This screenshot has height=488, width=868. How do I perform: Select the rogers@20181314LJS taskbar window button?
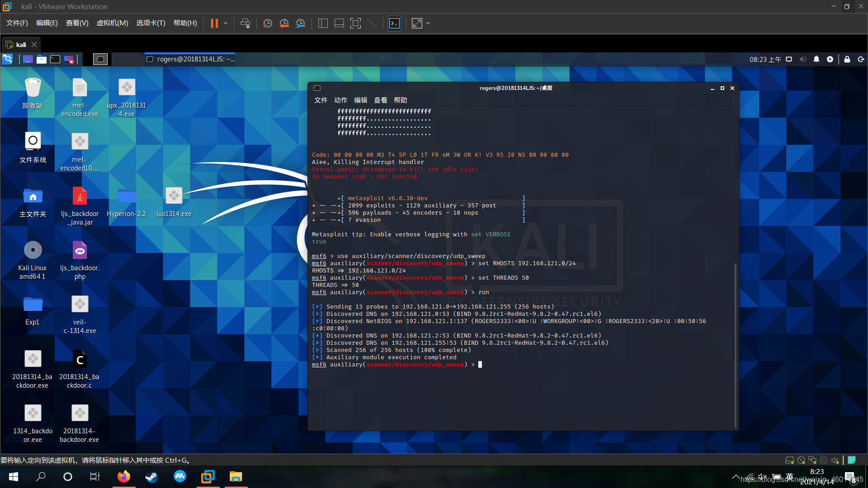(x=190, y=59)
